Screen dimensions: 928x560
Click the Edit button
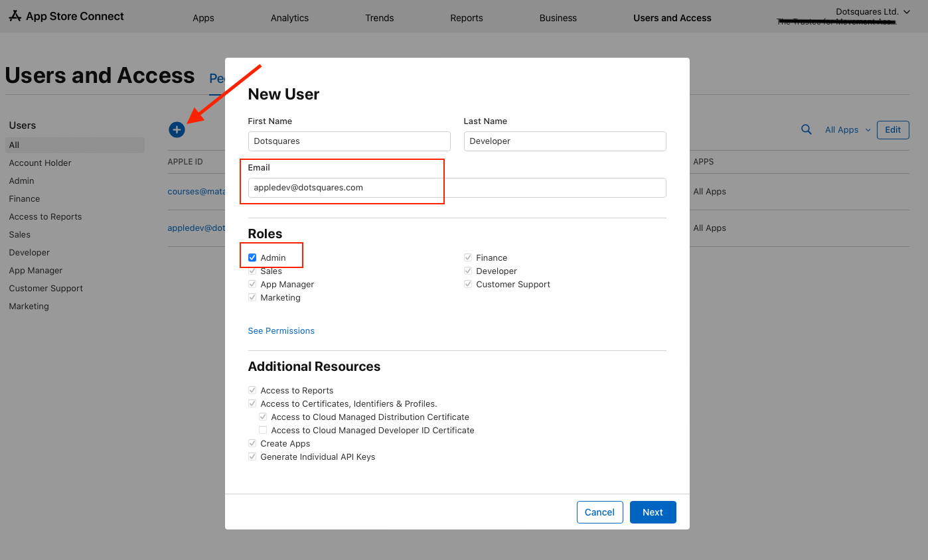[x=893, y=129]
